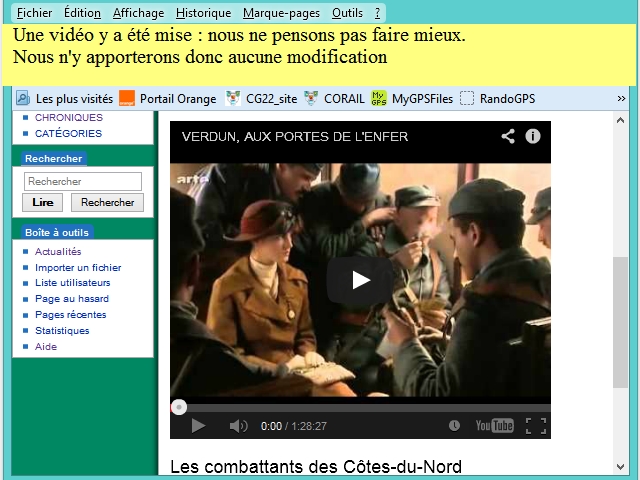This screenshot has width=640, height=480.
Task: Click the Rechercher panel header
Action: pyautogui.click(x=53, y=158)
